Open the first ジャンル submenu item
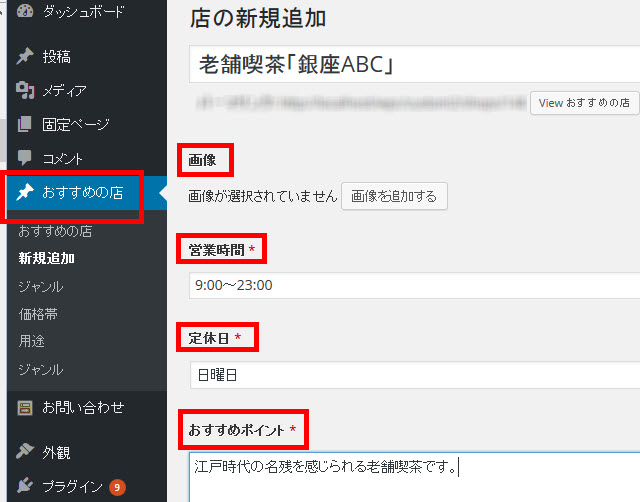The height and width of the screenshot is (502, 640). click(x=41, y=287)
